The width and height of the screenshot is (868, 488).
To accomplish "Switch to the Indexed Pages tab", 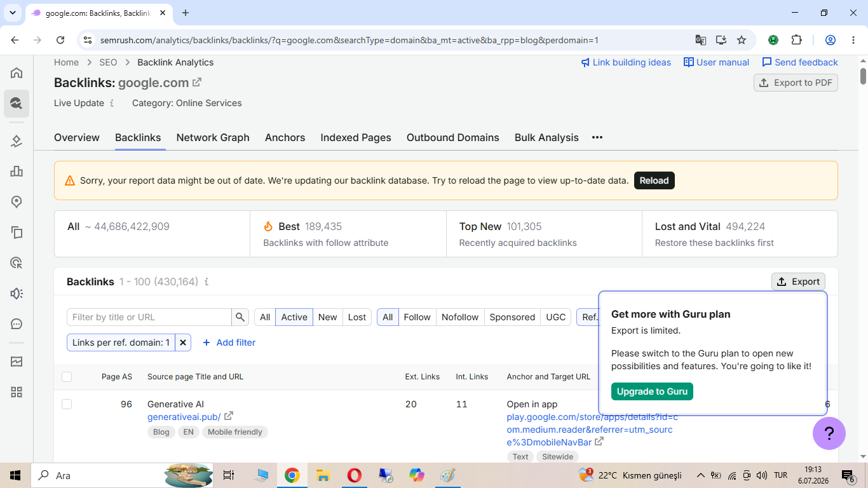I will (x=356, y=137).
